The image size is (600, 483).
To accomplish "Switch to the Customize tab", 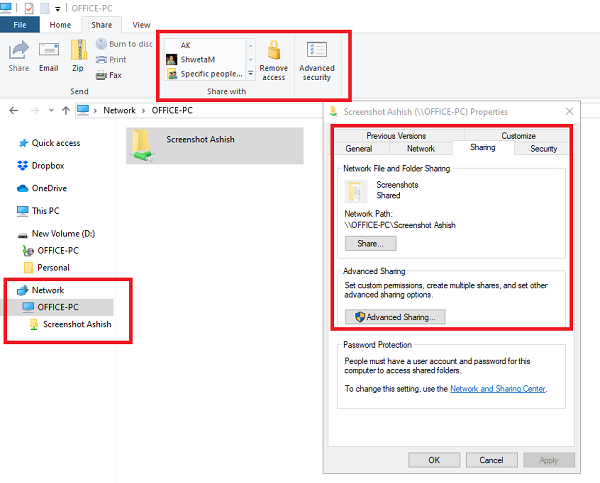I will [x=518, y=135].
